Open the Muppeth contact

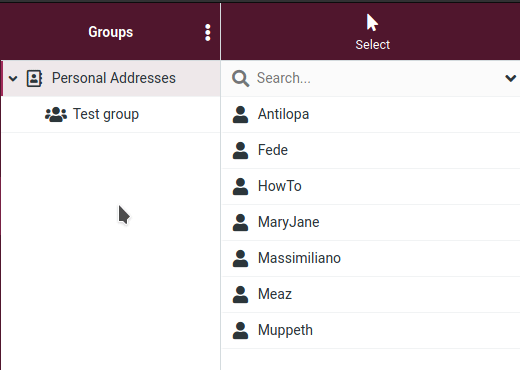pyautogui.click(x=371, y=330)
